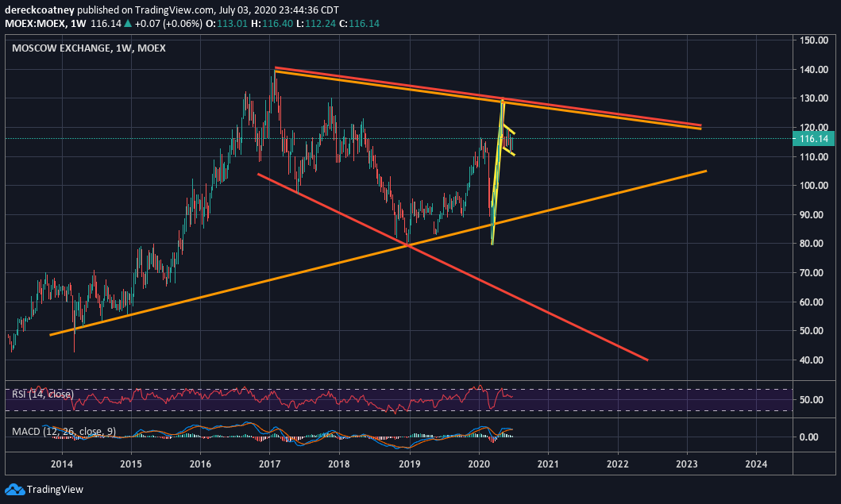Click the low value L:112.24
This screenshot has width=841, height=504.
tap(316, 24)
